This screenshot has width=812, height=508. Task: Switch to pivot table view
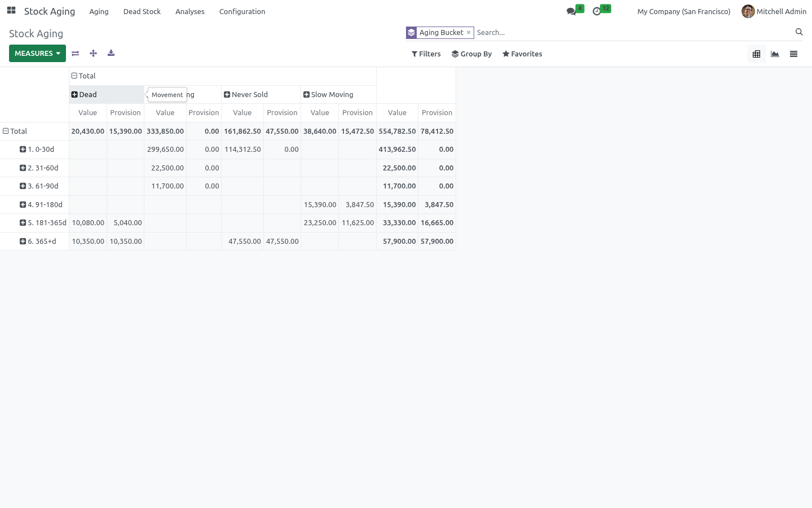756,54
